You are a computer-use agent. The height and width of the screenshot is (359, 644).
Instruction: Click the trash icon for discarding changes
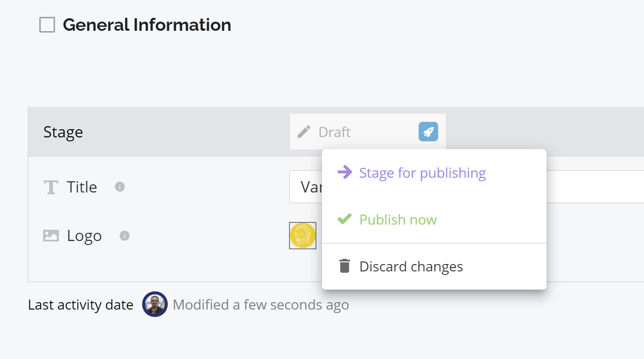coord(345,266)
